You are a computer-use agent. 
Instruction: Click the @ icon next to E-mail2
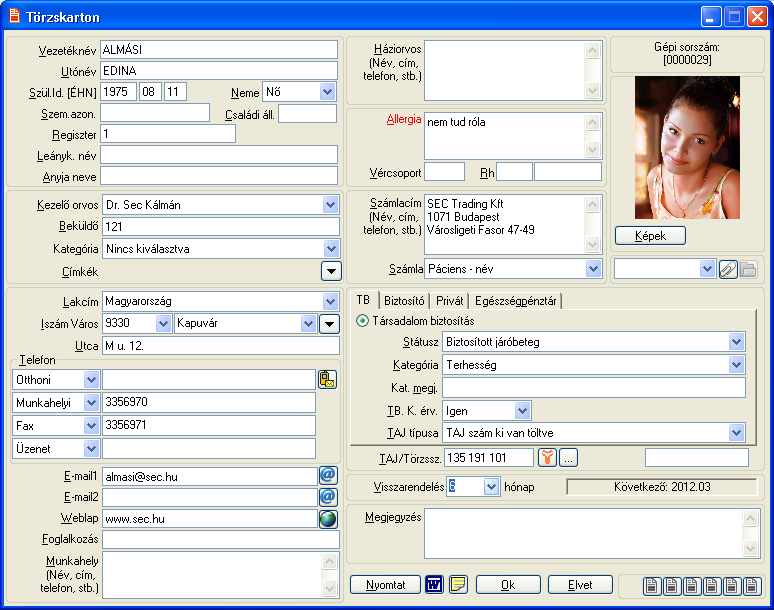[328, 497]
